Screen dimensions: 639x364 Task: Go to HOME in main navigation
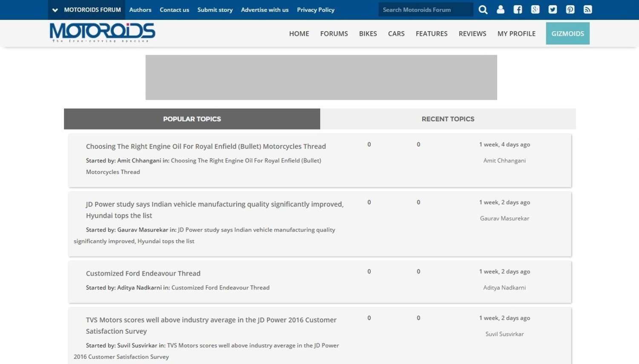[x=299, y=34]
